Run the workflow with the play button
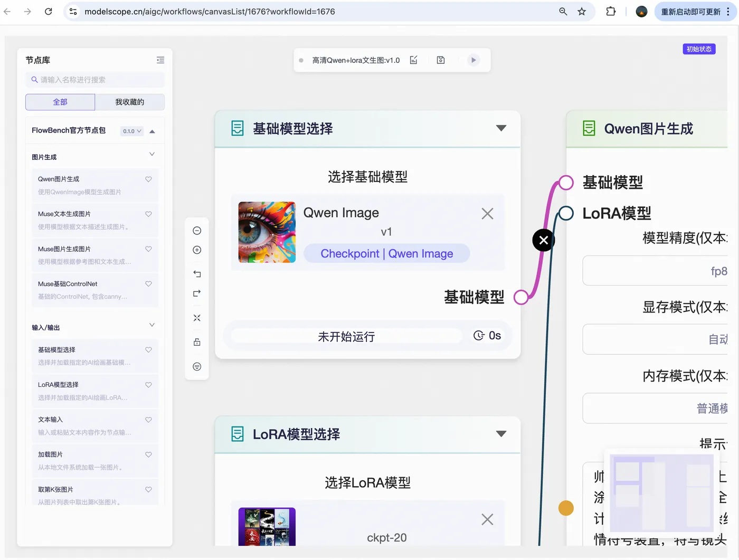739x560 pixels. [x=473, y=60]
